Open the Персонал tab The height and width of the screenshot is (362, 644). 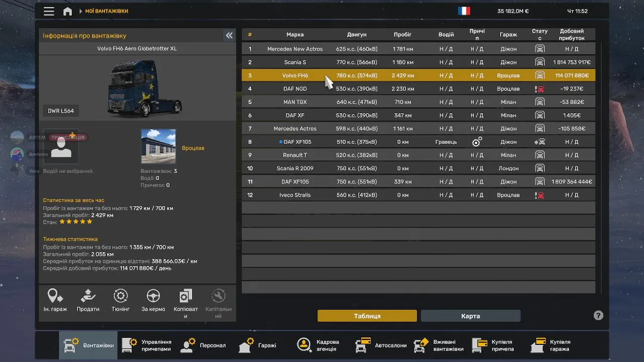pos(205,345)
